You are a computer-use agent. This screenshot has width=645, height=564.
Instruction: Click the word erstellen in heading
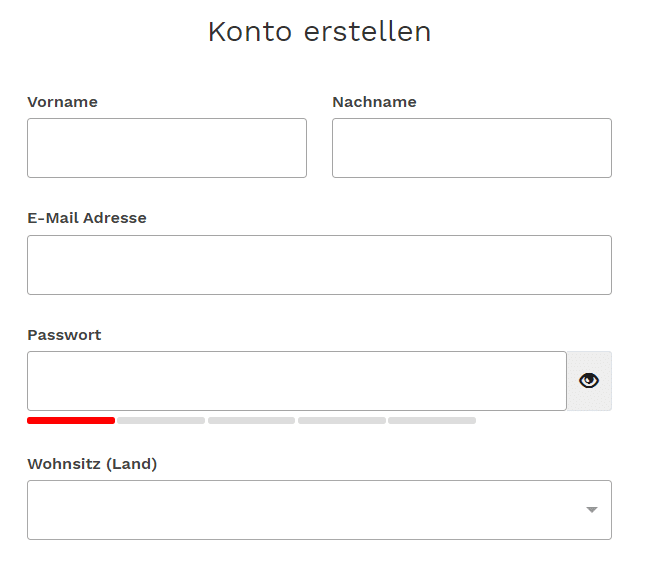pos(367,32)
